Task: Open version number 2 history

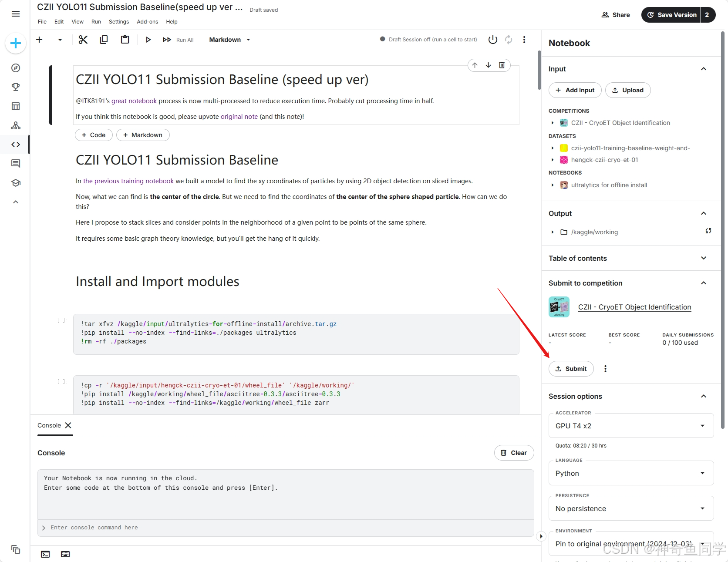Action: [x=708, y=15]
